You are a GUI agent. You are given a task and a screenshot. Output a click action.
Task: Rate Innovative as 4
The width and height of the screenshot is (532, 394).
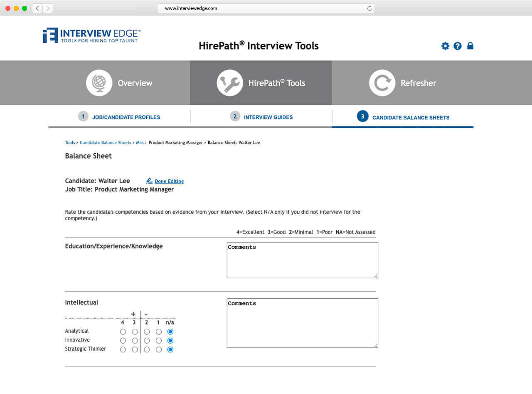pos(123,341)
